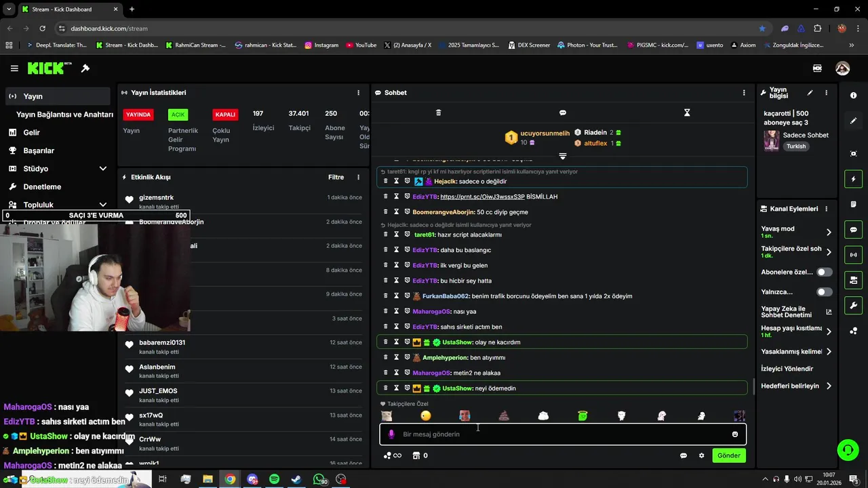Open Sohbet panel three-dot menu
The width and height of the screenshot is (868, 488).
pos(744,93)
